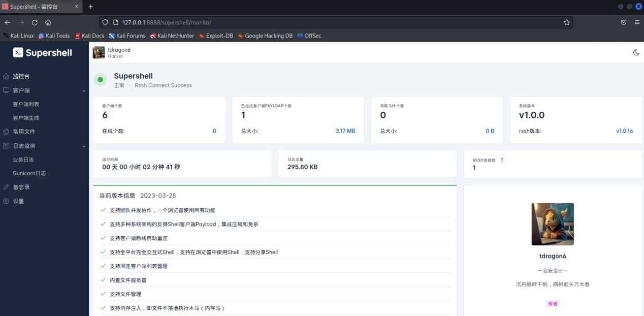
Task: Click the 监控台 monitor home icon
Action: pos(6,76)
